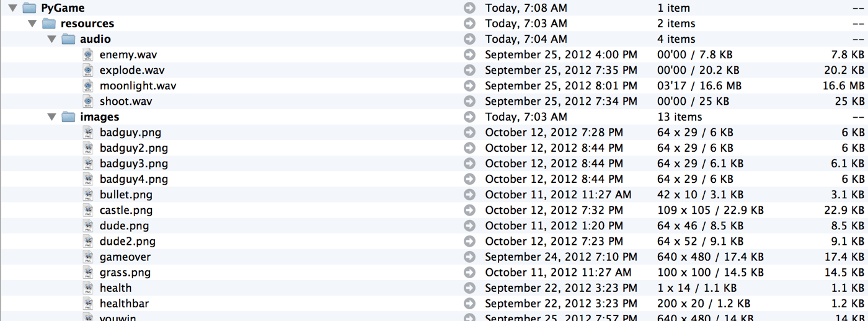Click the badguy.png image file icon
The image size is (868, 321).
tap(89, 132)
